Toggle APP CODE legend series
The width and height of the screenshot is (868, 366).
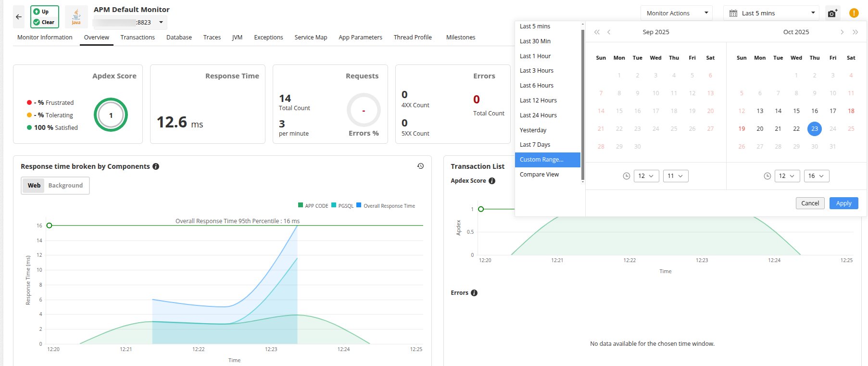point(313,206)
